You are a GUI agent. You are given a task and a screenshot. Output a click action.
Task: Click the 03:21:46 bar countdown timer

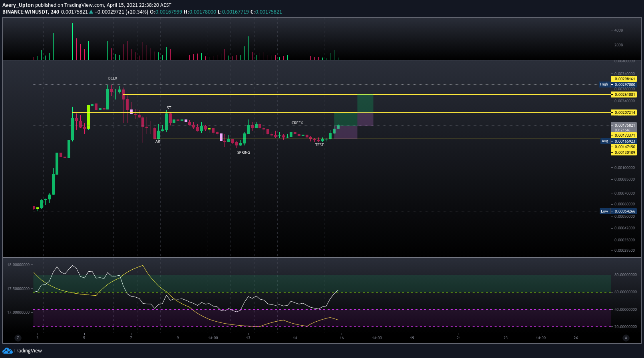(x=623, y=130)
